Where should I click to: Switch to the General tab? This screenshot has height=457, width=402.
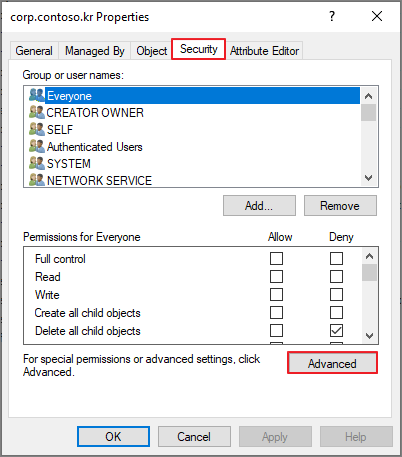34,51
